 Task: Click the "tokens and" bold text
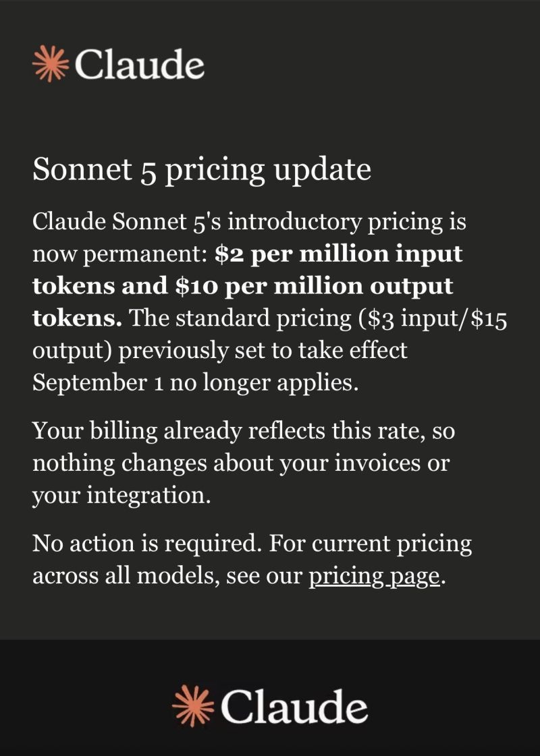100,287
